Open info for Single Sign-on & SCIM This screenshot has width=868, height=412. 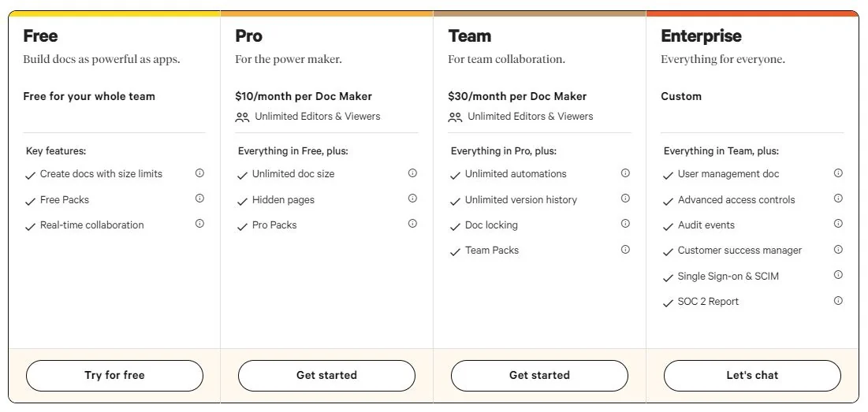pos(838,275)
